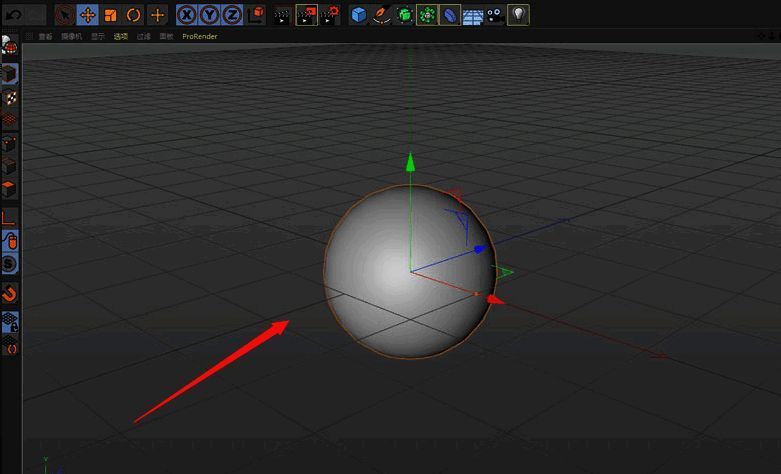781x474 pixels.
Task: Click the Light object icon
Action: [x=518, y=15]
